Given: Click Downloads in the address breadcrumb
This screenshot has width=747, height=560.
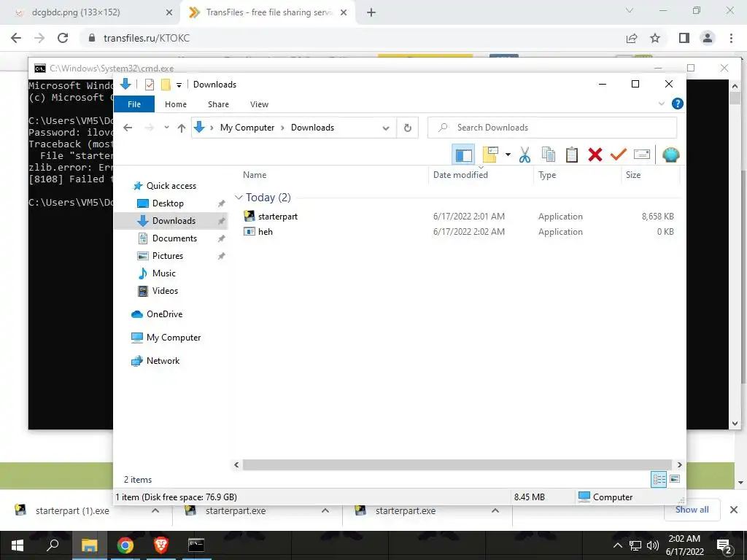Looking at the screenshot, I should pos(312,128).
